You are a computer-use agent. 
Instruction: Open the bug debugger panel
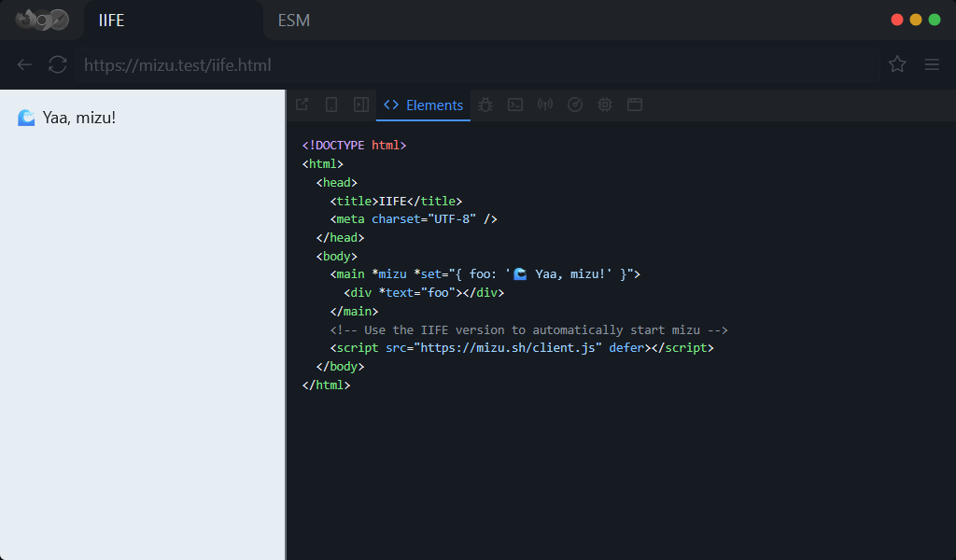pyautogui.click(x=485, y=105)
